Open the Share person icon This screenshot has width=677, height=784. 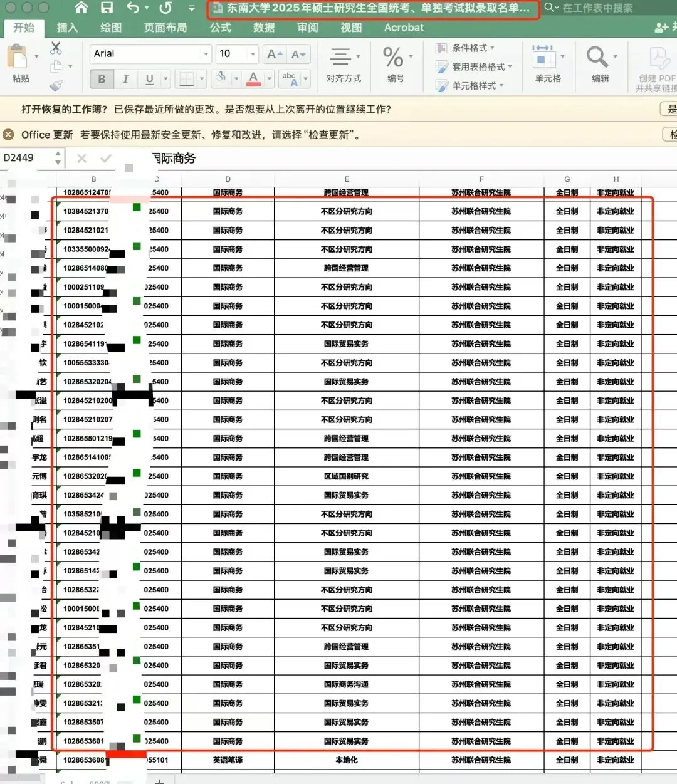[x=661, y=27]
